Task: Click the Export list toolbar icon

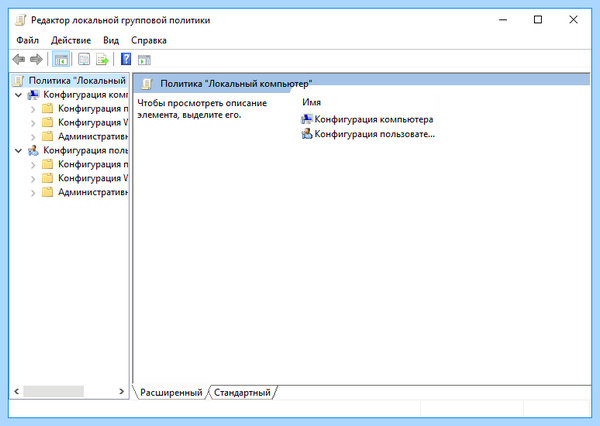Action: [x=102, y=59]
